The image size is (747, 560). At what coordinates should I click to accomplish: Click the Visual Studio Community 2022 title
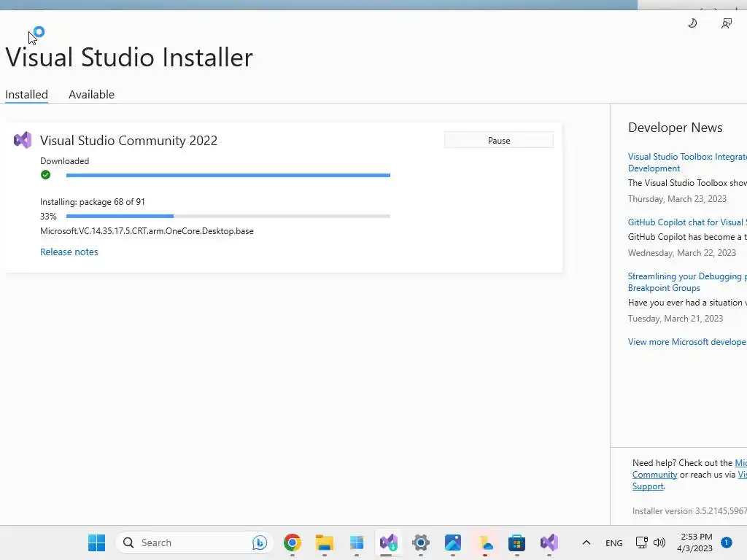(x=128, y=141)
